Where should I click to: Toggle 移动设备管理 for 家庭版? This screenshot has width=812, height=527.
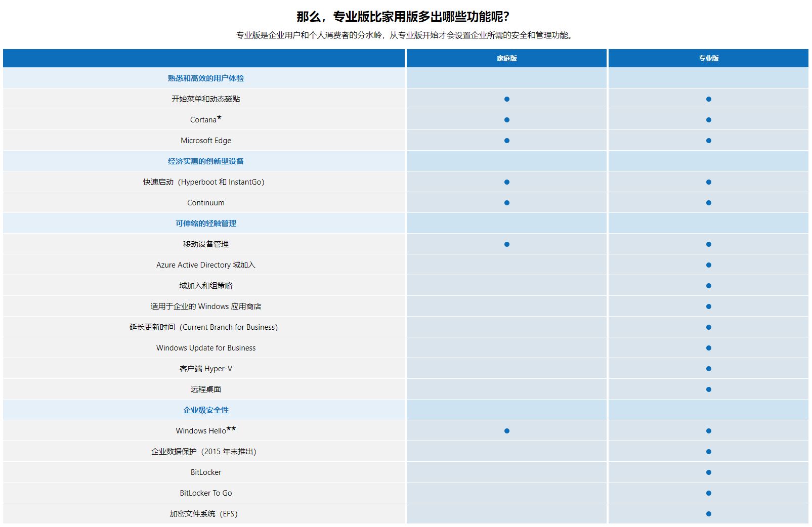pos(506,244)
